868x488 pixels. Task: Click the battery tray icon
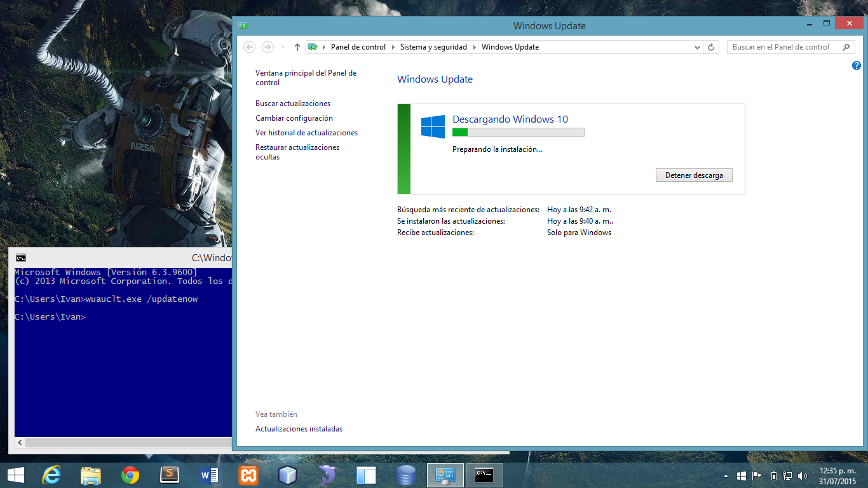point(773,475)
